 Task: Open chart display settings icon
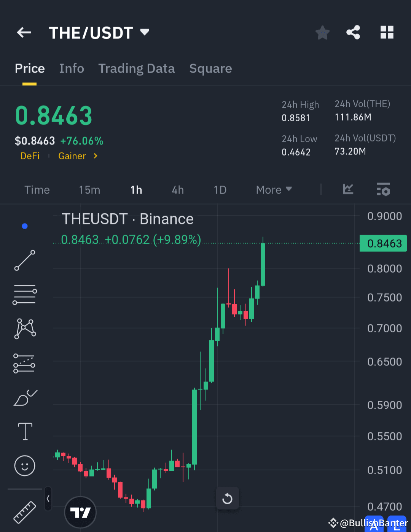coord(383,189)
